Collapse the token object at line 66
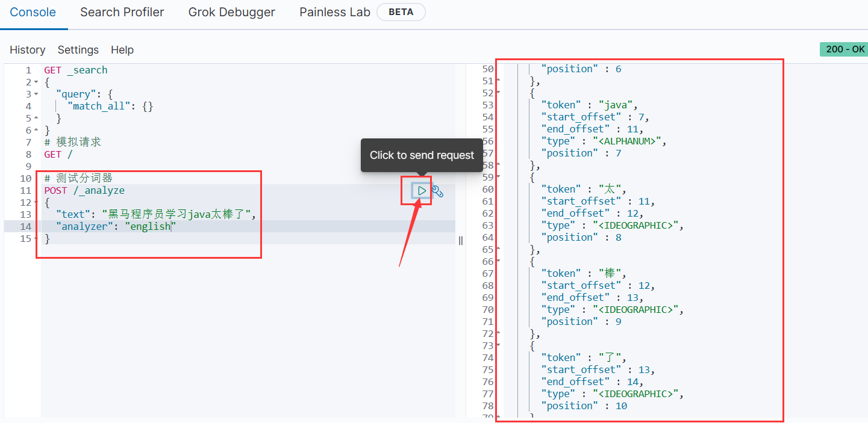This screenshot has width=868, height=423. 498,262
